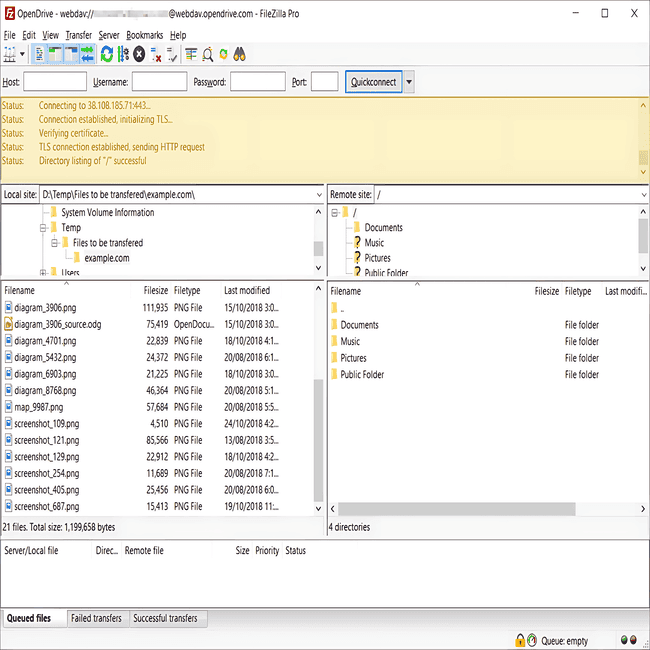Sort remote files by Filetype column

coord(581,291)
